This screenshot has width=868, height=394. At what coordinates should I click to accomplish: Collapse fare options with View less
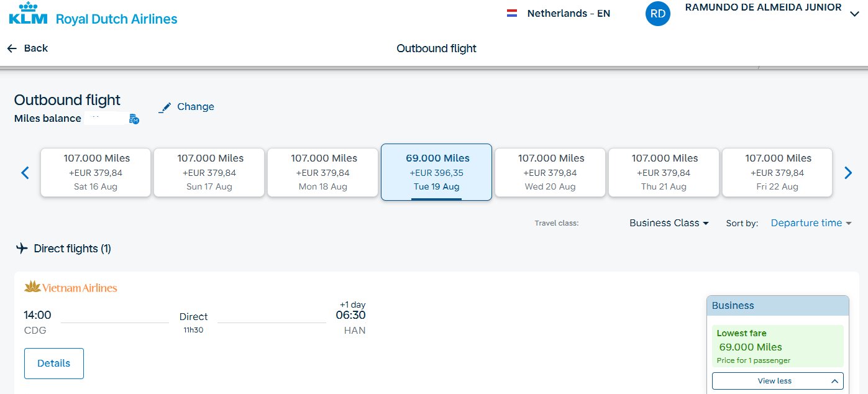(778, 381)
